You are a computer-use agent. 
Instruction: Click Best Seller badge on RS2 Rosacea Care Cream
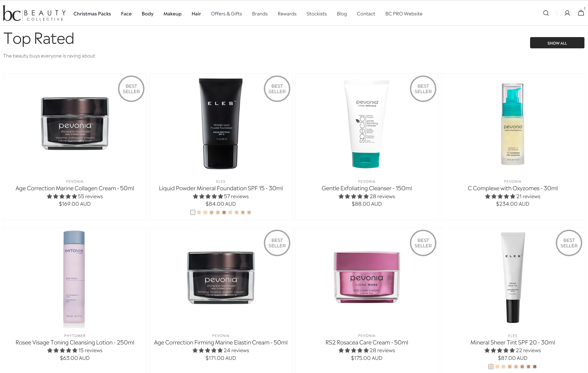423,243
